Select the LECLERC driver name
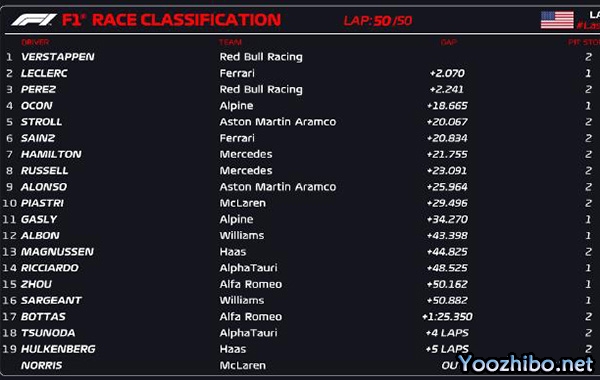The image size is (600, 380). tap(44, 73)
